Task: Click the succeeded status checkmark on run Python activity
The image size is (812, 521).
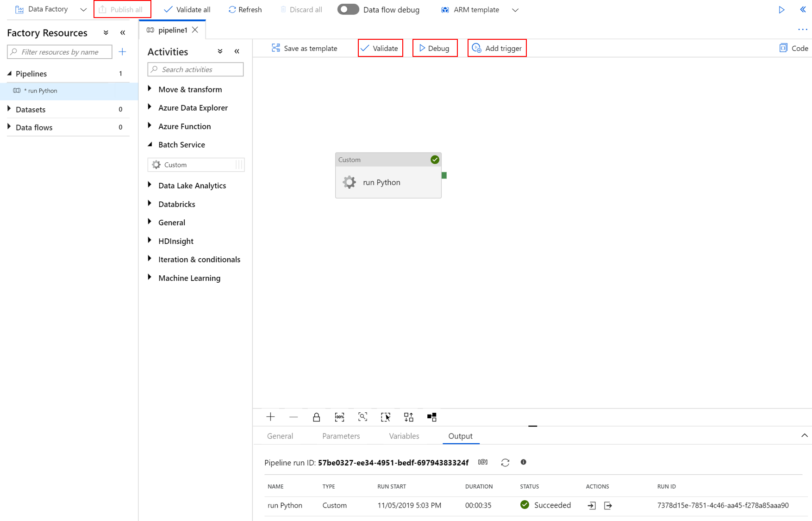Action: (435, 159)
